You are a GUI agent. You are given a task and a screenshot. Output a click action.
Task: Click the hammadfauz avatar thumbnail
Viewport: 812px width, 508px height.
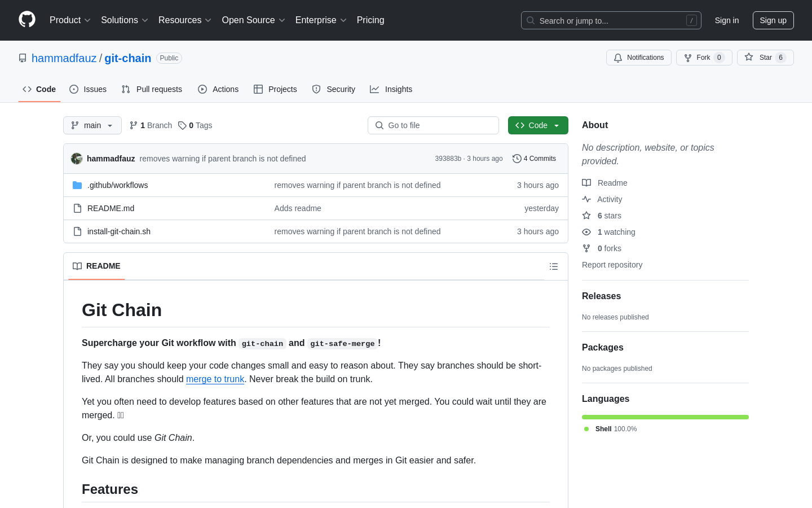point(77,159)
